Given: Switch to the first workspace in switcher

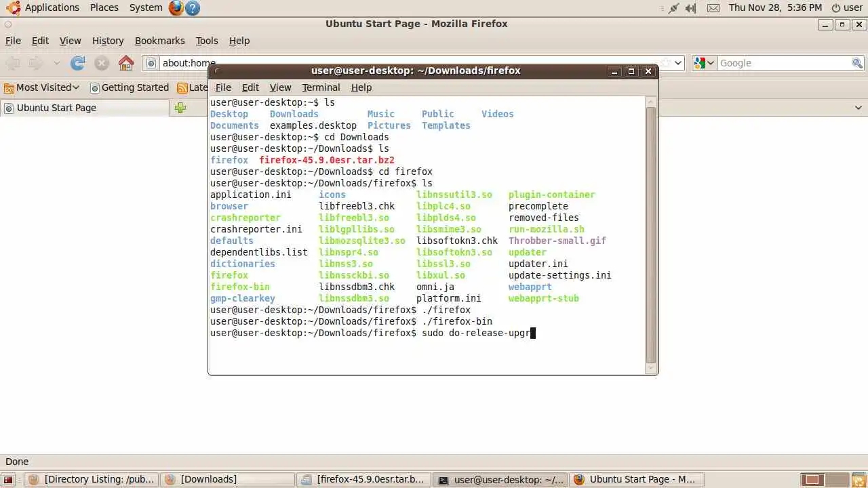Looking at the screenshot, I should click(x=813, y=480).
